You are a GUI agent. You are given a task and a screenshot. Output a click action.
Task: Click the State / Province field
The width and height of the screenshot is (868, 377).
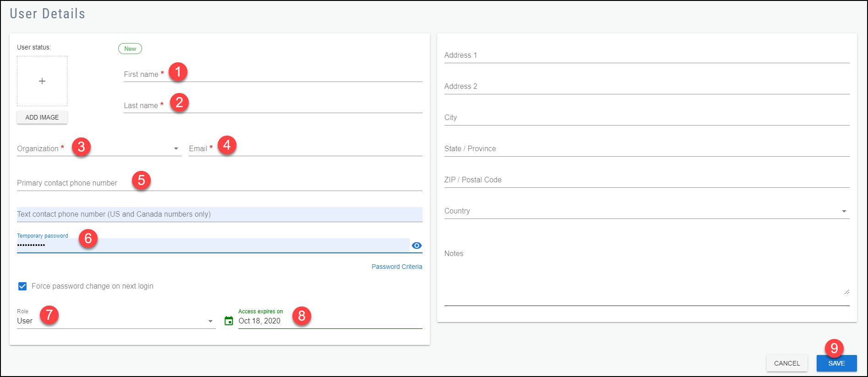[x=647, y=148]
